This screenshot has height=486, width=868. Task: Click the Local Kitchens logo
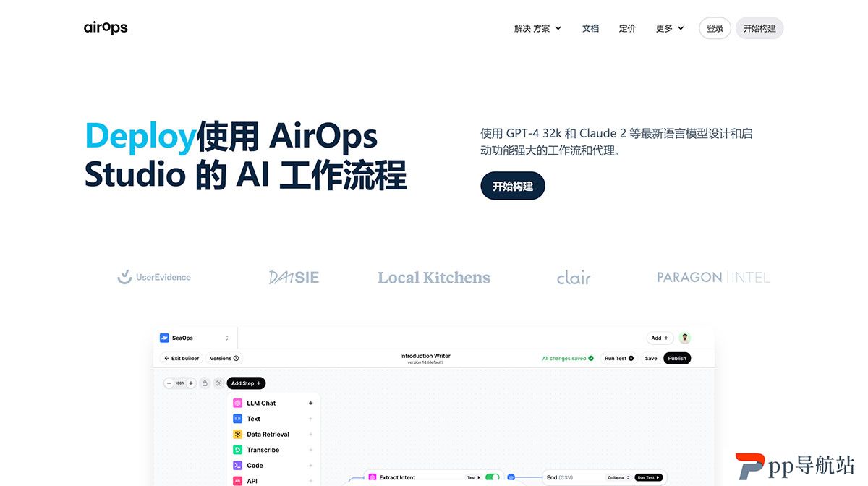click(x=434, y=278)
